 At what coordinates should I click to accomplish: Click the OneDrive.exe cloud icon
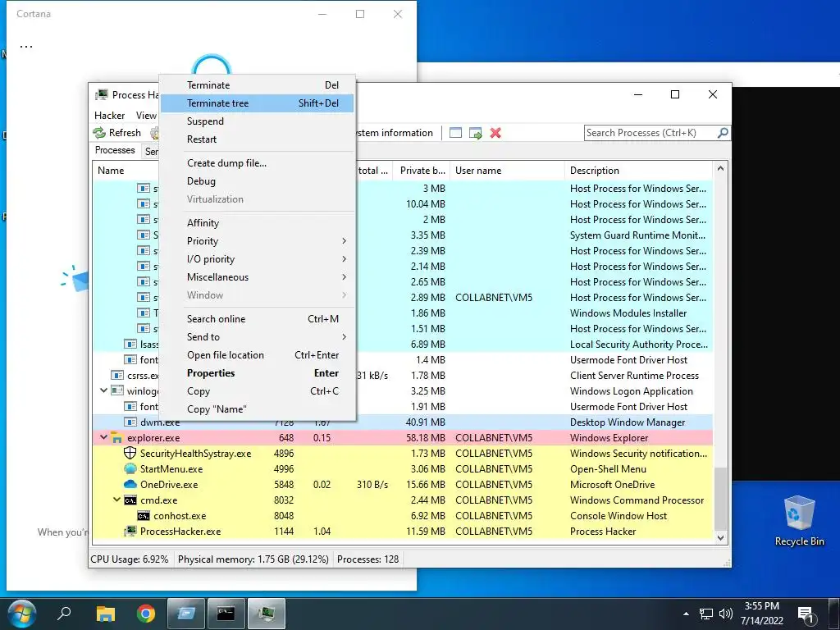point(130,484)
